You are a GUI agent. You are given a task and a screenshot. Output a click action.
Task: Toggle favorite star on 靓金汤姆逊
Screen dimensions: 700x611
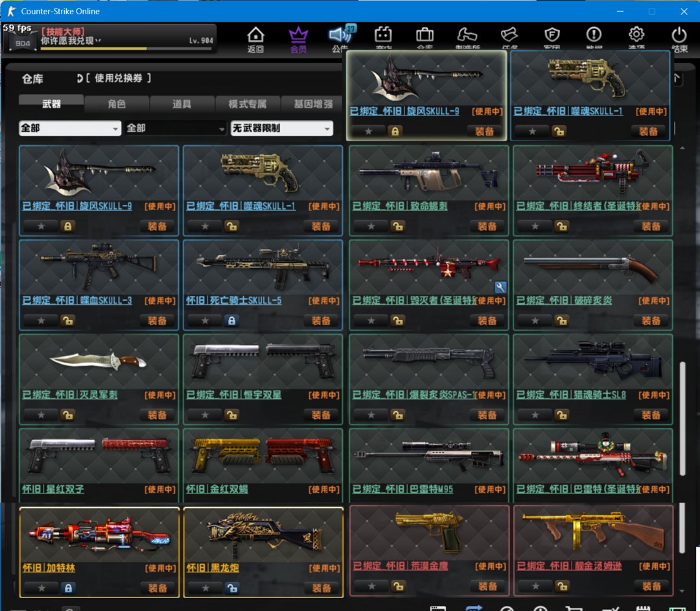click(x=536, y=586)
